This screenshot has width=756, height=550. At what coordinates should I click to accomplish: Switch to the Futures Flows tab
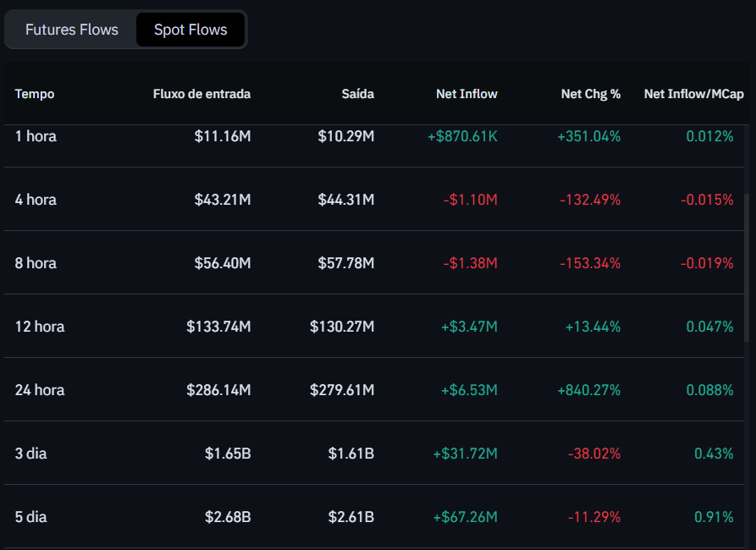[71, 29]
